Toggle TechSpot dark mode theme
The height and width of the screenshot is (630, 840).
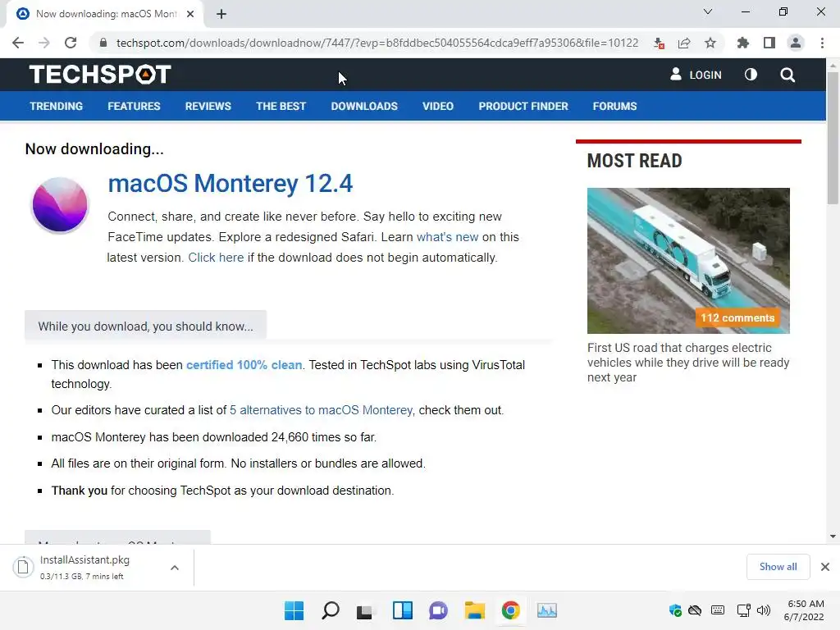(x=751, y=75)
